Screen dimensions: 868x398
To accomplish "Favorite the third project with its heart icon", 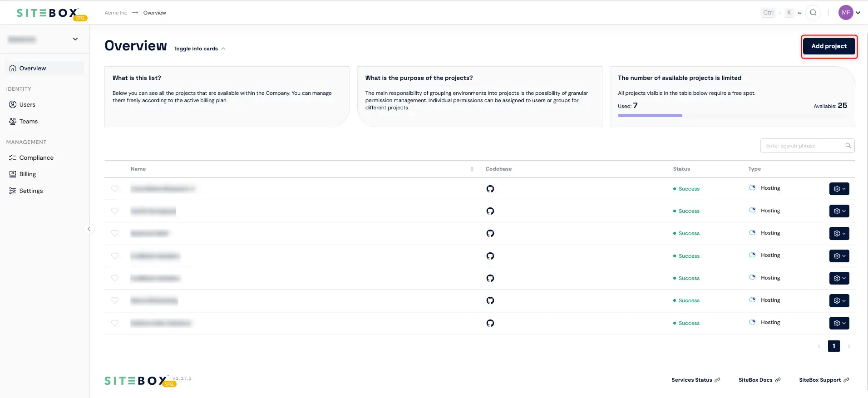I will pos(115,233).
